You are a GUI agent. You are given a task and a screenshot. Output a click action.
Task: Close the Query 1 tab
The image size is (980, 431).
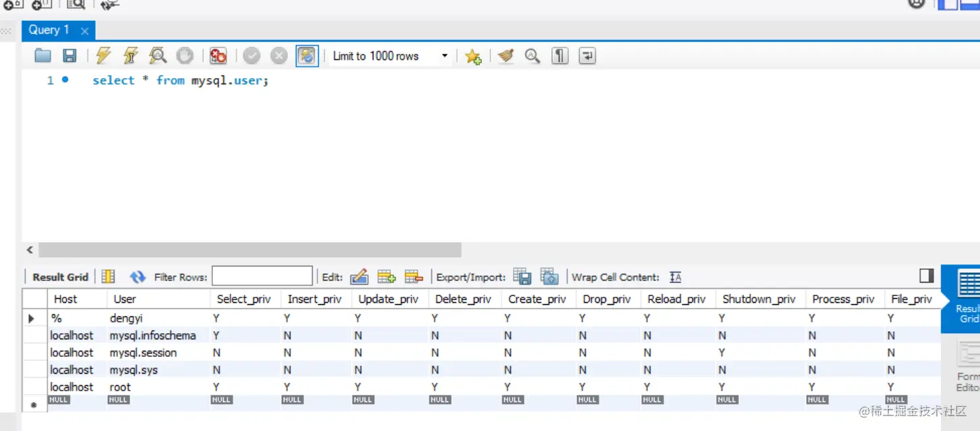tap(84, 31)
